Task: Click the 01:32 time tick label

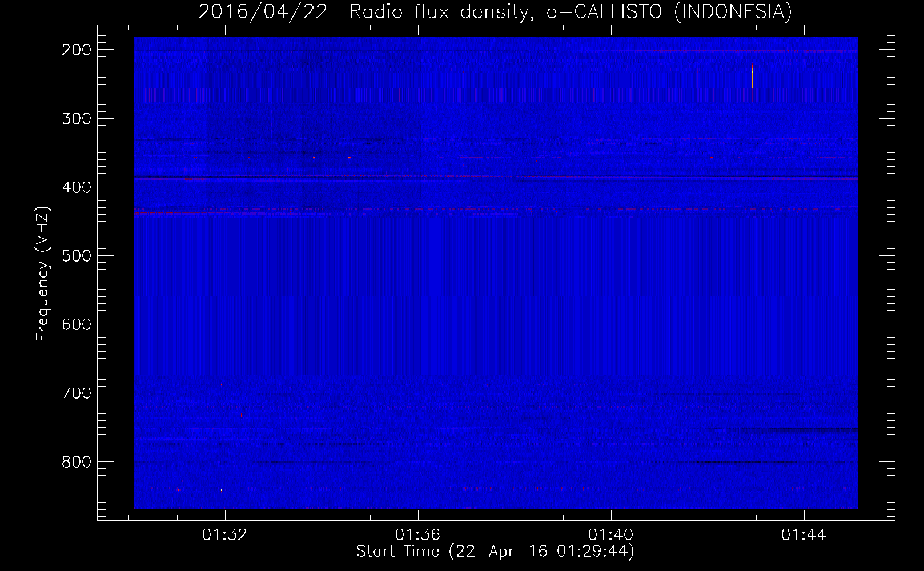Action: click(x=224, y=534)
